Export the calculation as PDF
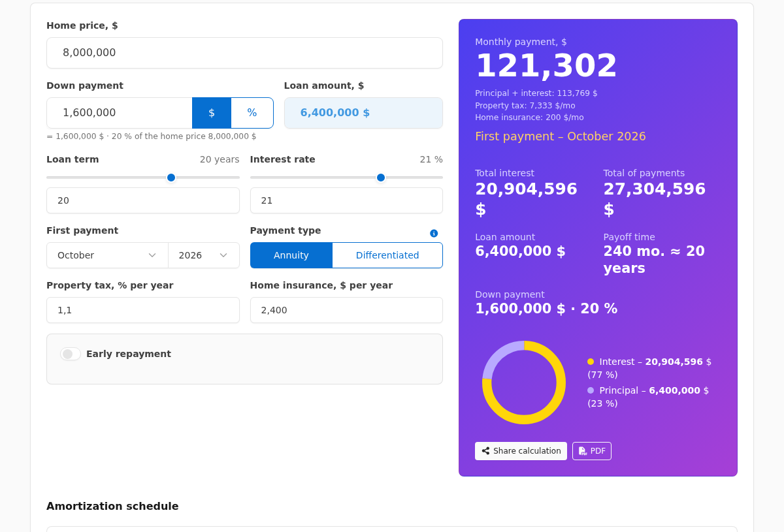The width and height of the screenshot is (784, 532). [592, 451]
